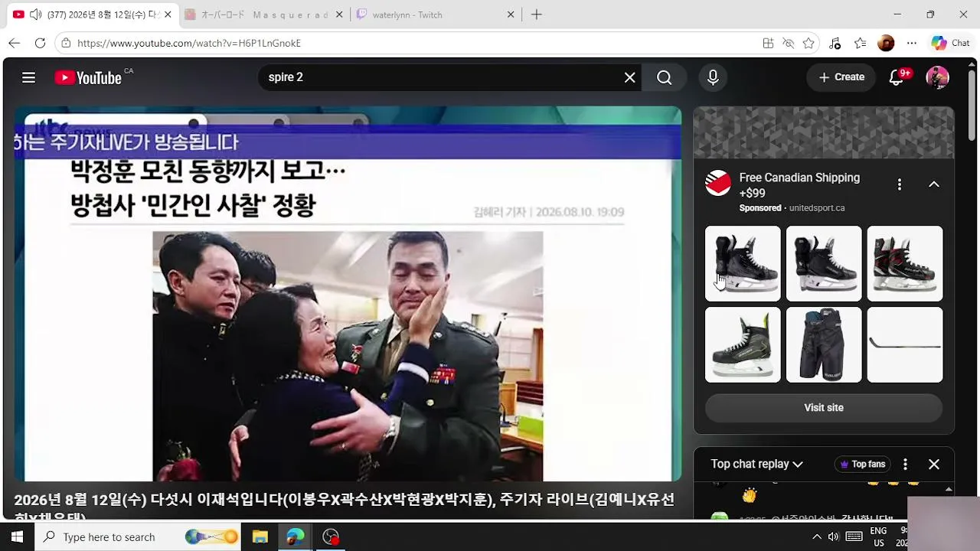Open the Top fans button
Viewport: 980px width, 551px height.
pyautogui.click(x=862, y=465)
